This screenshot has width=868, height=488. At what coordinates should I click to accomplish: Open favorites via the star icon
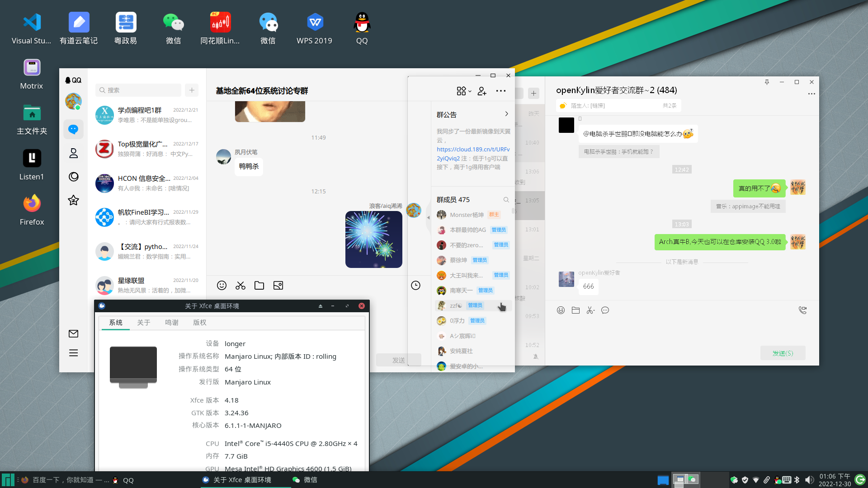tap(73, 200)
